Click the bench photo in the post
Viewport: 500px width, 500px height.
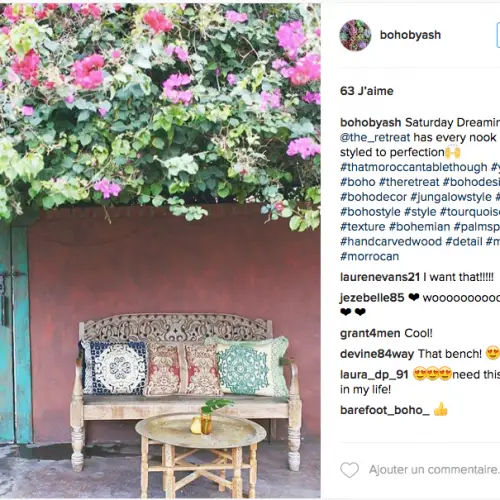point(160,251)
